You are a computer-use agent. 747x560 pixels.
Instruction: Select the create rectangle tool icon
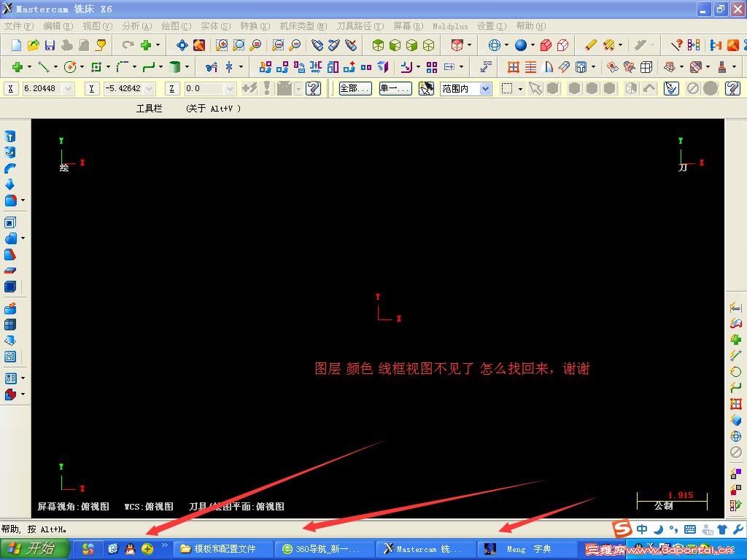point(96,67)
